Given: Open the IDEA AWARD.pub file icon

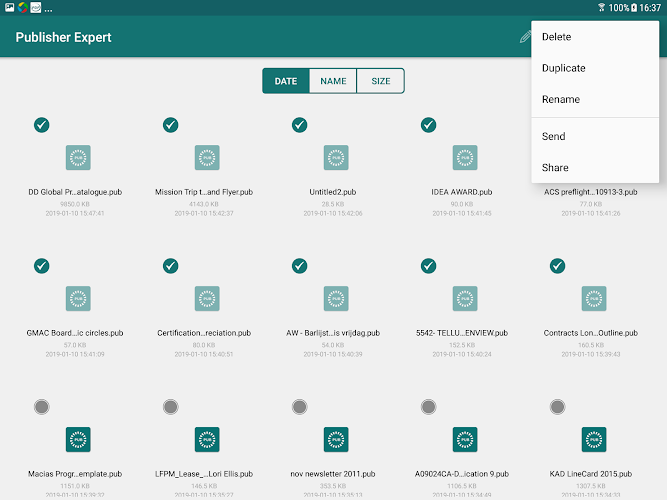Looking at the screenshot, I should [x=465, y=157].
